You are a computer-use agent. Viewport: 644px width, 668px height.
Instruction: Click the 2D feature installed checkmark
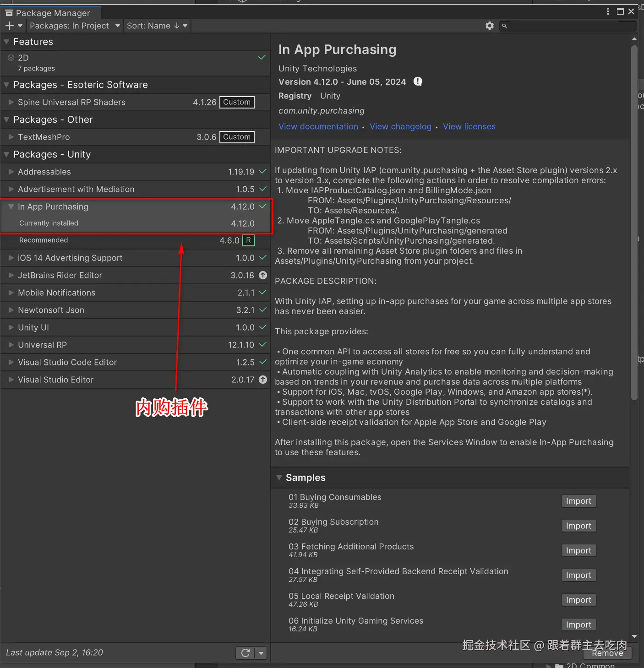click(262, 58)
